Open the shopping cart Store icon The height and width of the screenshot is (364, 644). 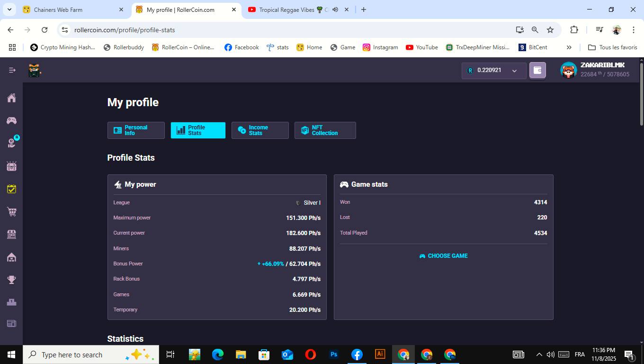tap(11, 211)
